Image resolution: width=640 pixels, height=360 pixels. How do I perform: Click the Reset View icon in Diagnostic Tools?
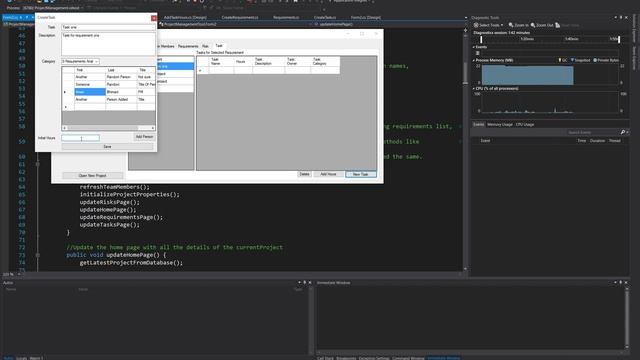click(x=567, y=25)
